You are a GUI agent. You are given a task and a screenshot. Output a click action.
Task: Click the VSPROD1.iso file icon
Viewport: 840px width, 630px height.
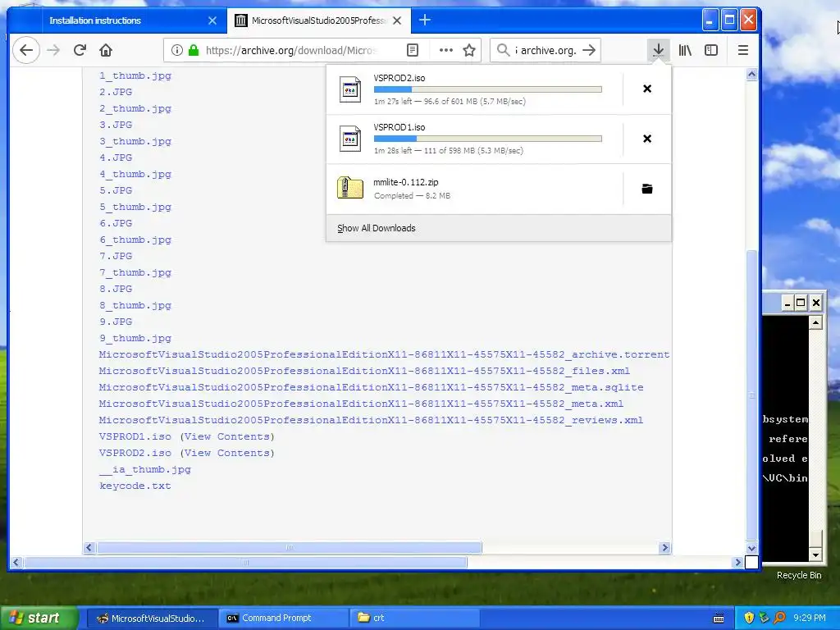point(350,139)
